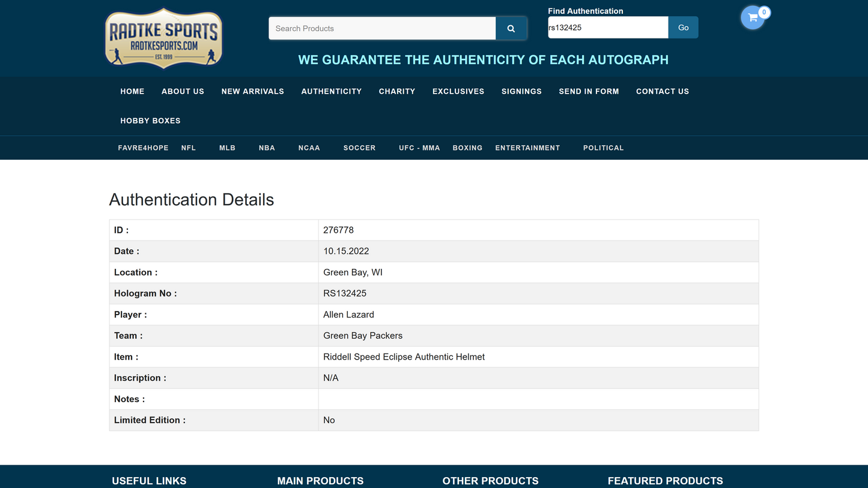Click the 'Notes :' label

pos(129,399)
